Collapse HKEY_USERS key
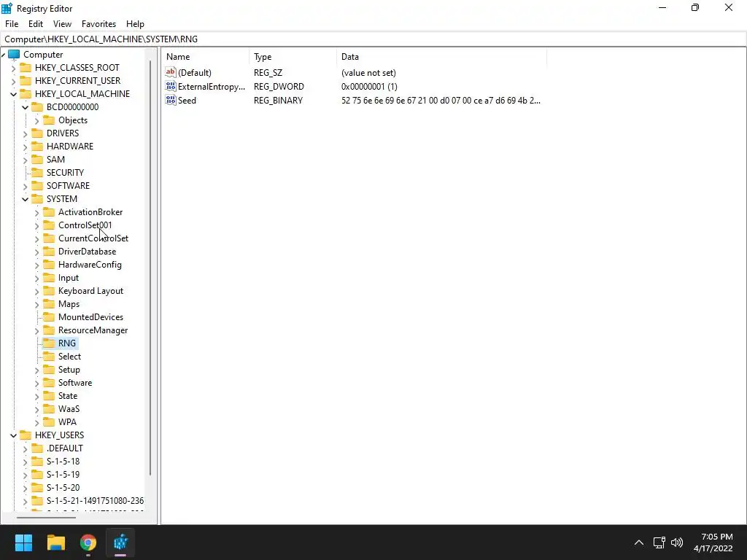Viewport: 747px width, 560px height. [13, 435]
